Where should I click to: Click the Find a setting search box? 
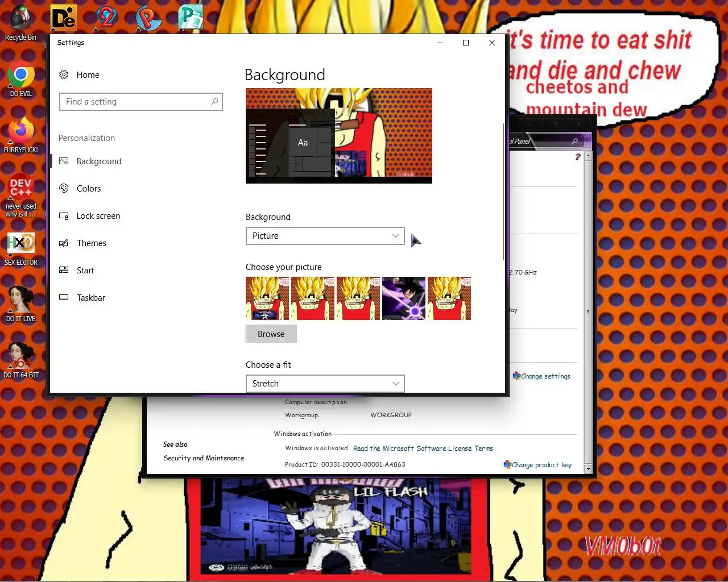[x=140, y=102]
